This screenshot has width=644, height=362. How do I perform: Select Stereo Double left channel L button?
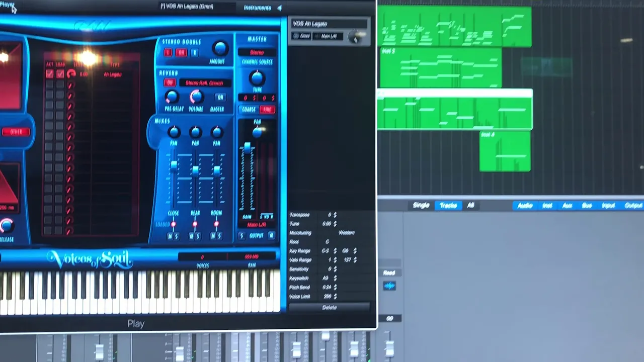(x=168, y=53)
